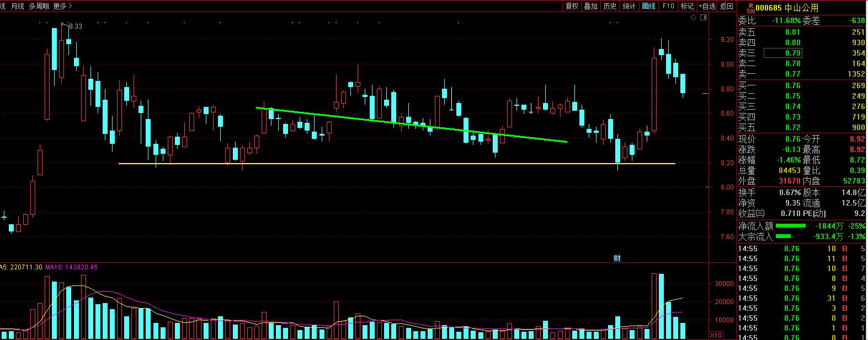Click the 卖二 price 8.78

pos(792,63)
